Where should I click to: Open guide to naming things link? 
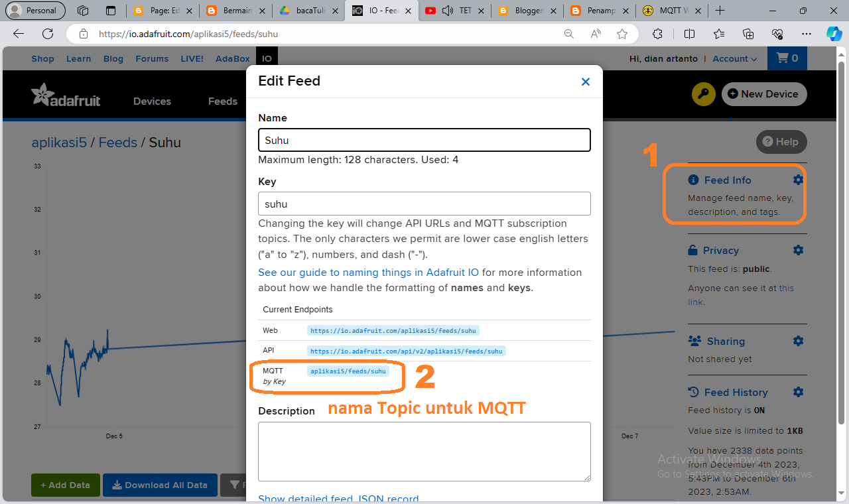tap(368, 273)
